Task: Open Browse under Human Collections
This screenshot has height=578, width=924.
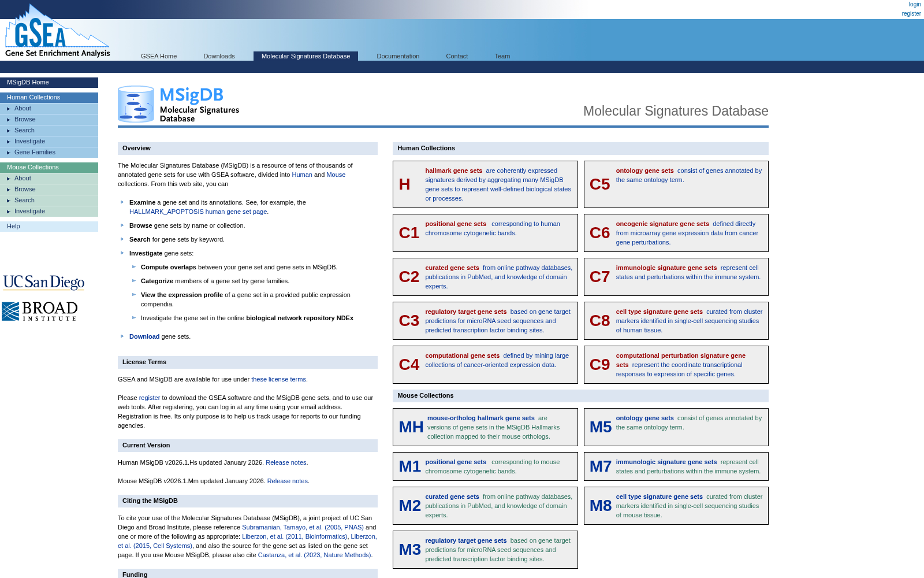Action: (49, 120)
